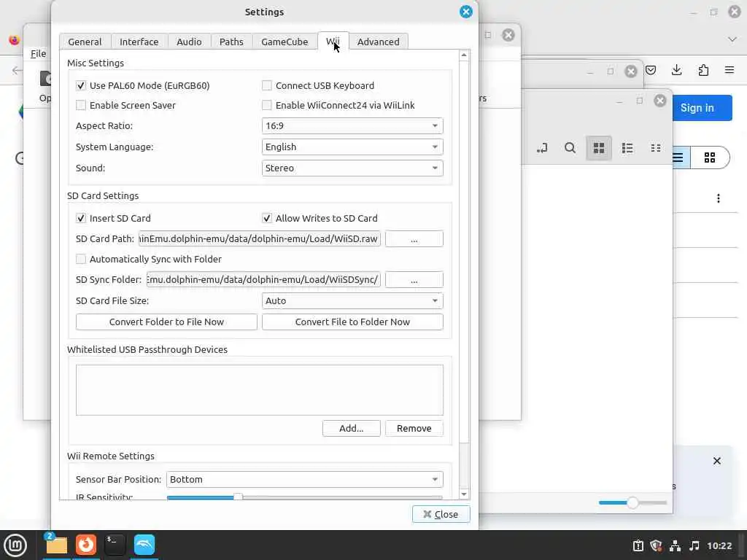Toggle Insert SD Card checkbox

click(81, 218)
